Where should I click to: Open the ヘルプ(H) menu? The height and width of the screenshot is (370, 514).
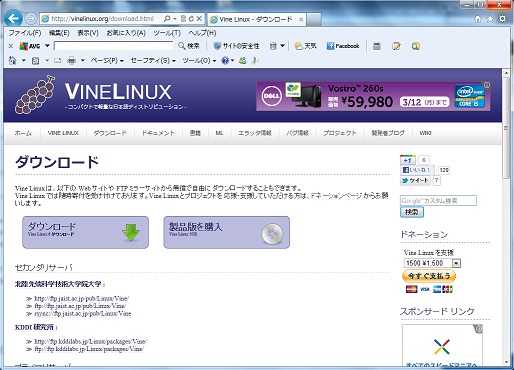(x=202, y=33)
